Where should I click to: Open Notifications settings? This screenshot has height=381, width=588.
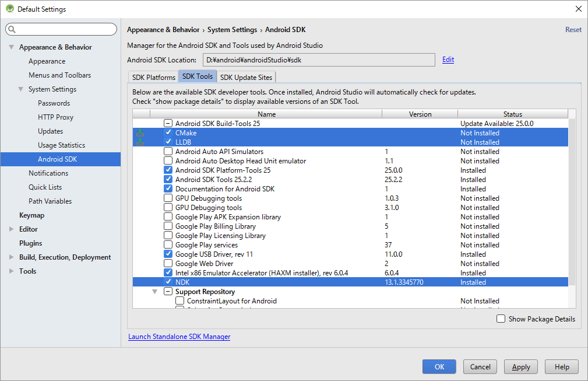[48, 173]
